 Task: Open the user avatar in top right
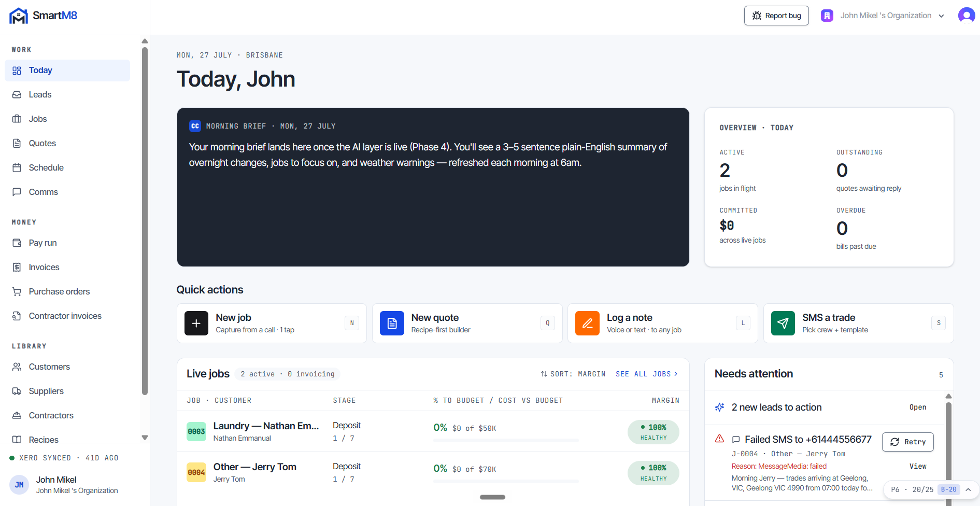[967, 16]
